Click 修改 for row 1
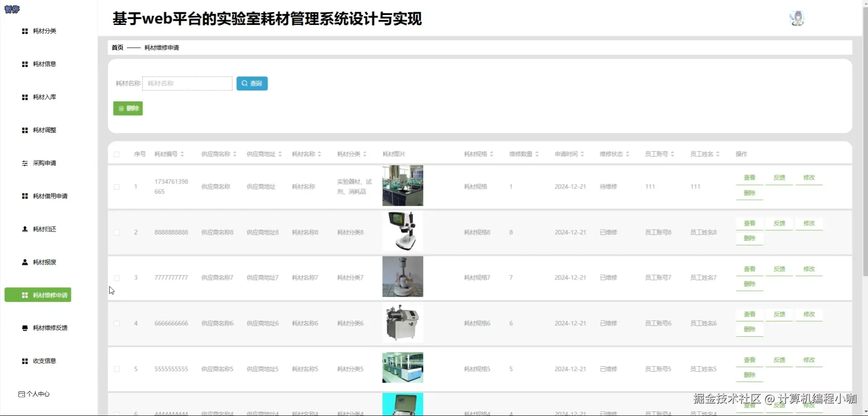 pyautogui.click(x=809, y=178)
